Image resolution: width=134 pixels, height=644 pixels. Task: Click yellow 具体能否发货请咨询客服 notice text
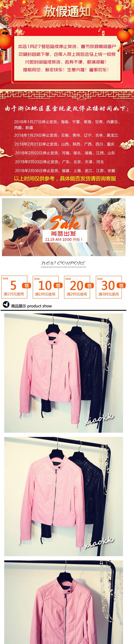click(88, 178)
